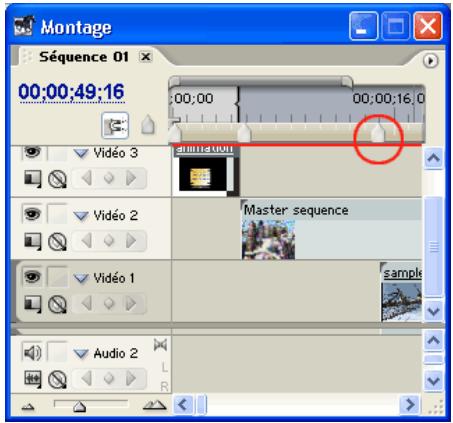
Task: Click show keyframes icon on Vidéo 2
Action: (x=57, y=241)
